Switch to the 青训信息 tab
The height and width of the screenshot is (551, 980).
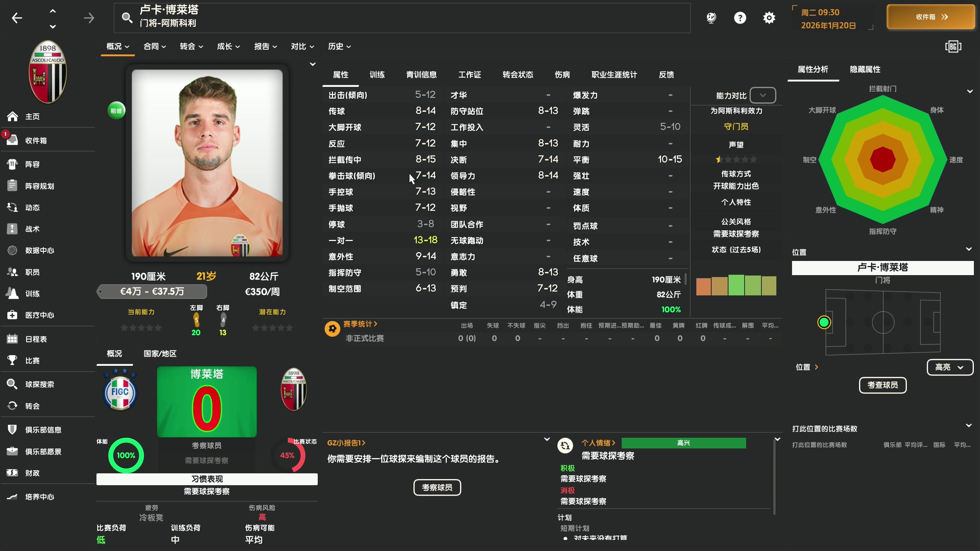[421, 75]
